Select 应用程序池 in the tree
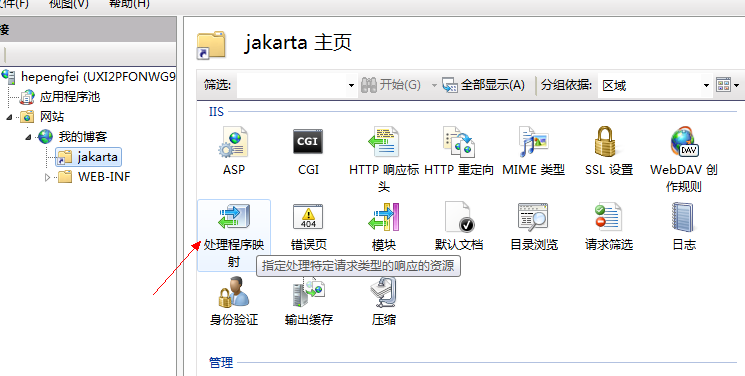 point(70,97)
